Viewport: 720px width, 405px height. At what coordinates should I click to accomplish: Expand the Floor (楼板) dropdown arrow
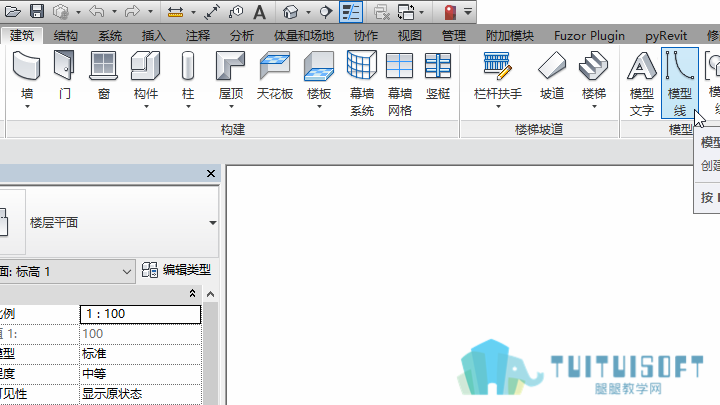click(x=319, y=107)
